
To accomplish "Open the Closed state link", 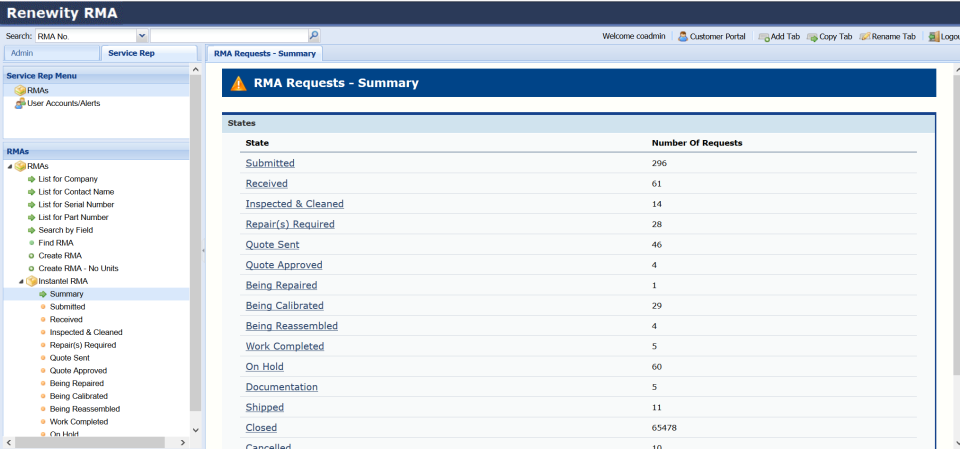I will (261, 428).
